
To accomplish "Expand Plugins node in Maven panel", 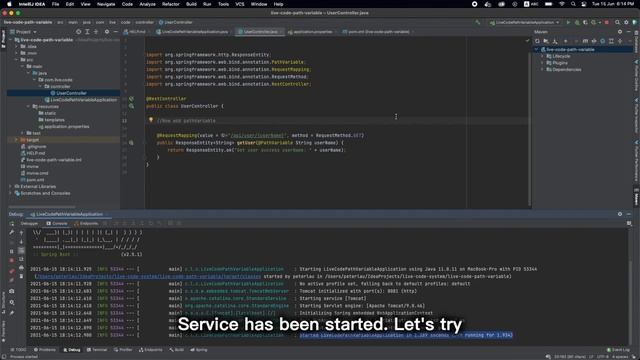I will pos(543,63).
